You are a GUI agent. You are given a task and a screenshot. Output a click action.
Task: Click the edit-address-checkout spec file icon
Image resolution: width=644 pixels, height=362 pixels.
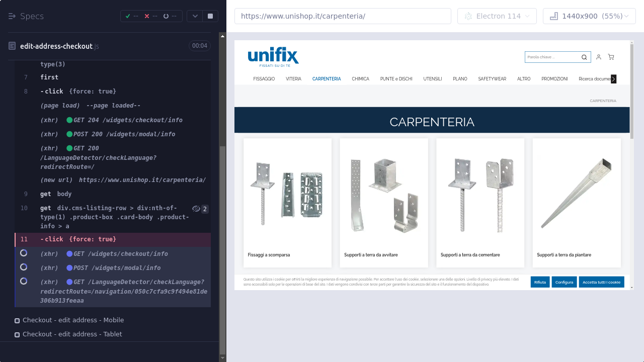(x=12, y=46)
